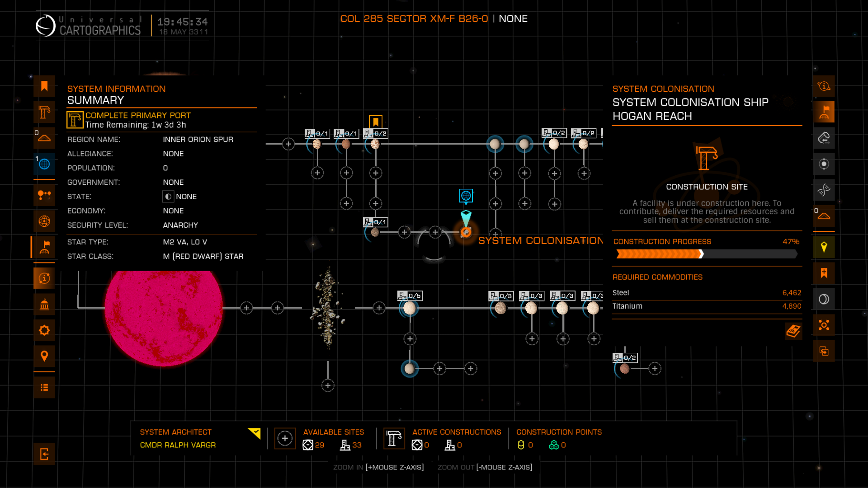This screenshot has height=488, width=868.
Task: Click the surface available sites count 33
Action: pyautogui.click(x=357, y=445)
